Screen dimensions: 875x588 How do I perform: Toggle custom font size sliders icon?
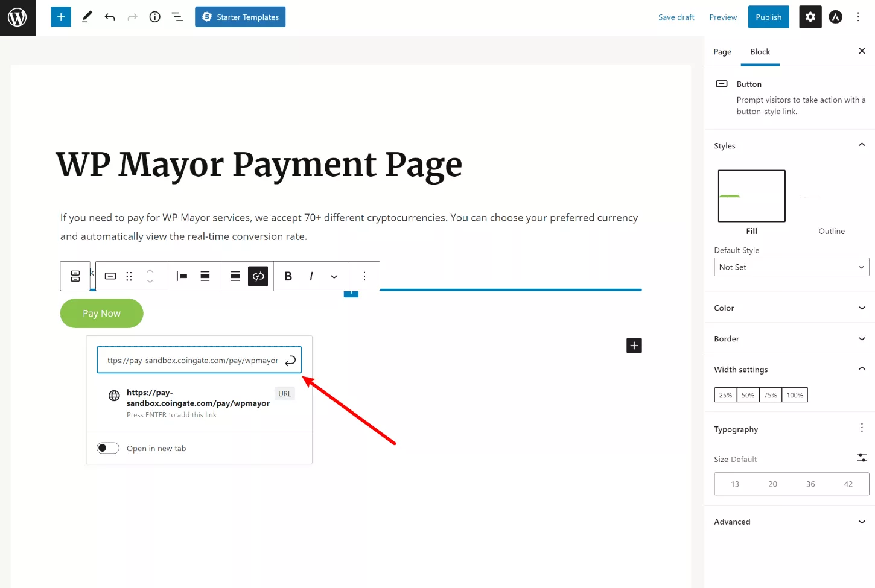862,458
